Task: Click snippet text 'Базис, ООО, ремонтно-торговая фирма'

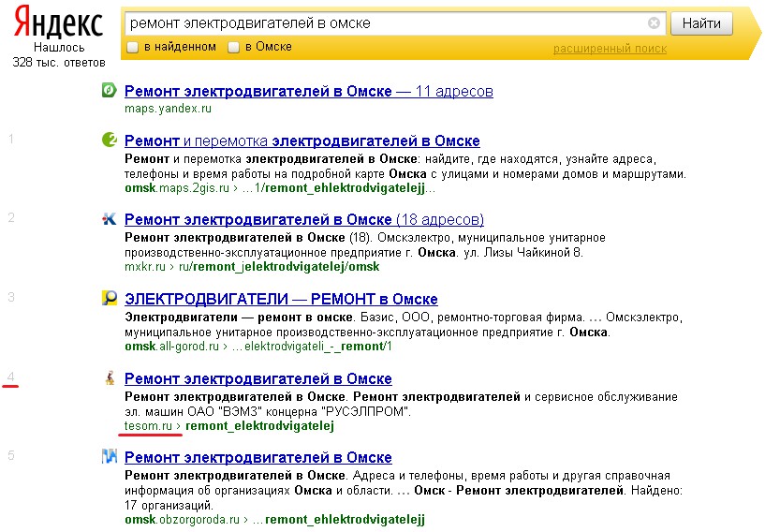Action: pos(472,318)
